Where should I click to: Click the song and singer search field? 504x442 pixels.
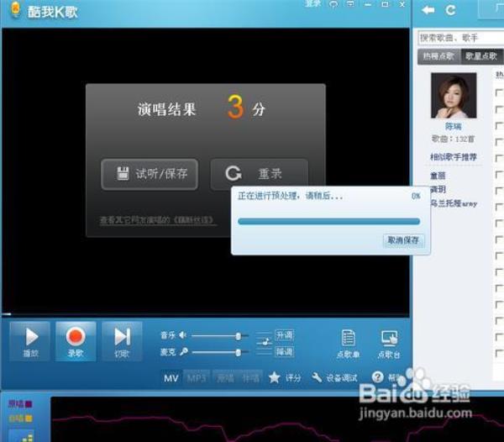[461, 38]
